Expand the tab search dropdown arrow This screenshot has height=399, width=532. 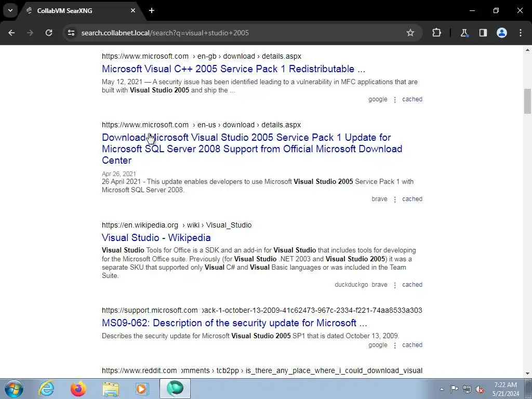(10, 10)
